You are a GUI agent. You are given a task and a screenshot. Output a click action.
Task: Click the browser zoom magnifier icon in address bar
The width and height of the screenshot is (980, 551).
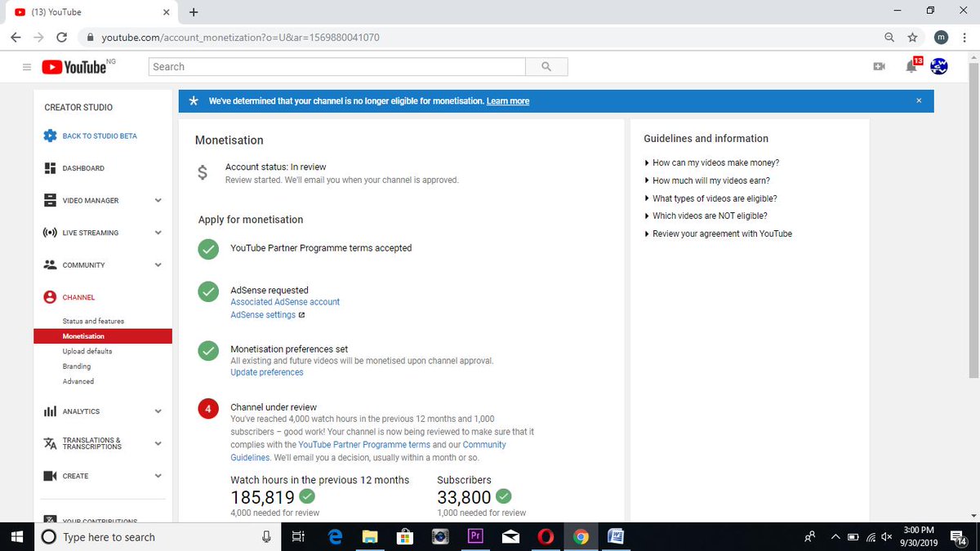[889, 38]
